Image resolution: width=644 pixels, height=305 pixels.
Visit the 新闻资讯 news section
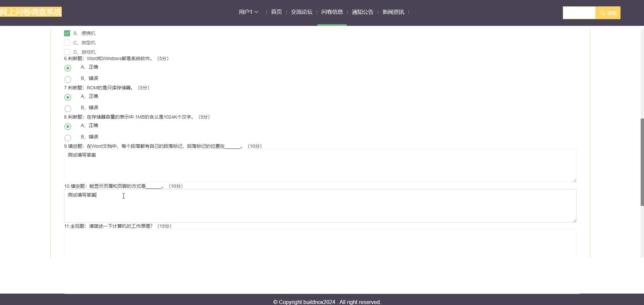[x=393, y=12]
